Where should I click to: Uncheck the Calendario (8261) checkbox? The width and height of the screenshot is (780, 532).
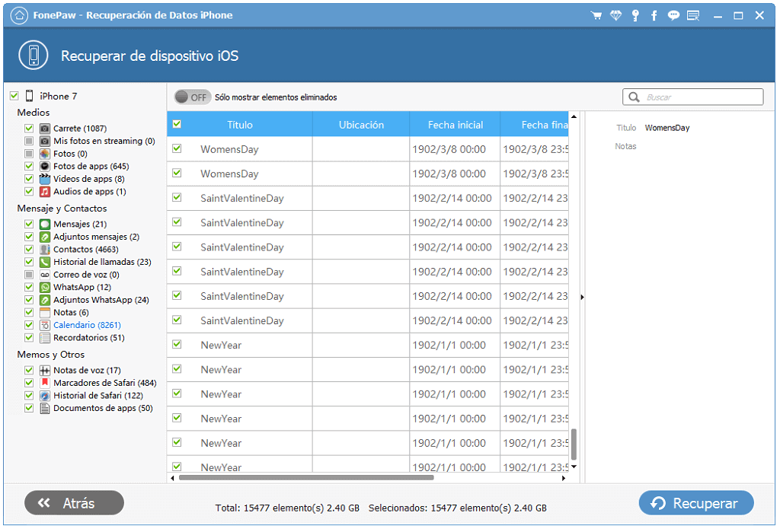pyautogui.click(x=29, y=325)
